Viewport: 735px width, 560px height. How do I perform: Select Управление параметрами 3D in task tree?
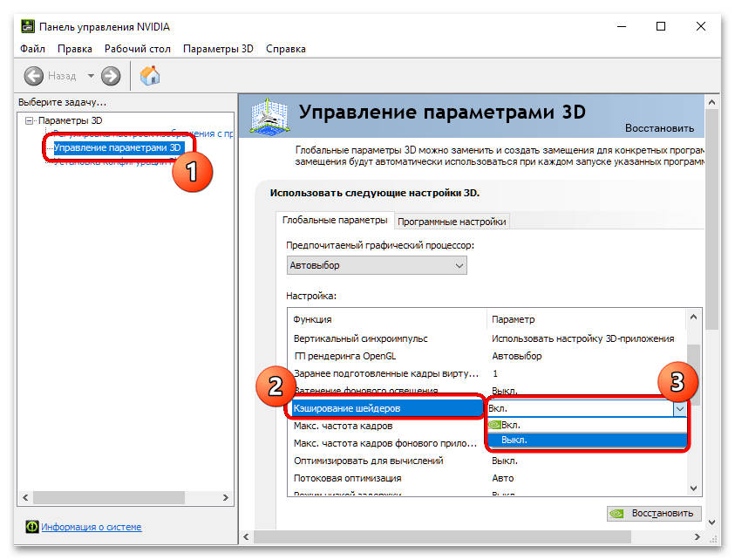point(117,147)
